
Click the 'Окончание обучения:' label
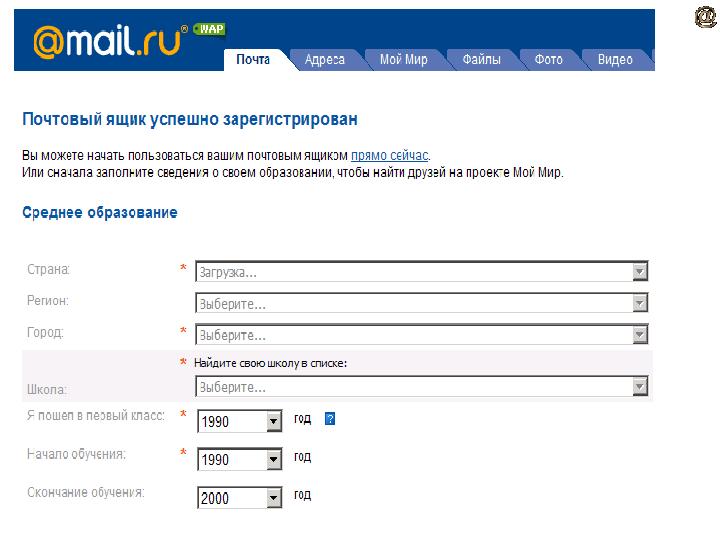point(85,492)
